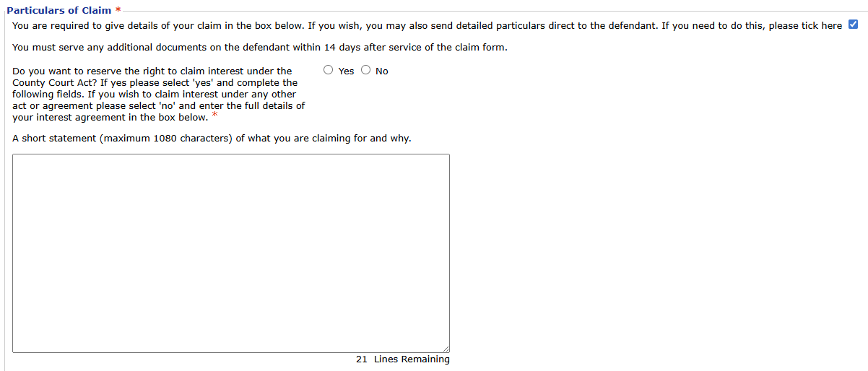The image size is (868, 371).
Task: Click the 'Do you want to reserve' question text
Action: point(152,71)
